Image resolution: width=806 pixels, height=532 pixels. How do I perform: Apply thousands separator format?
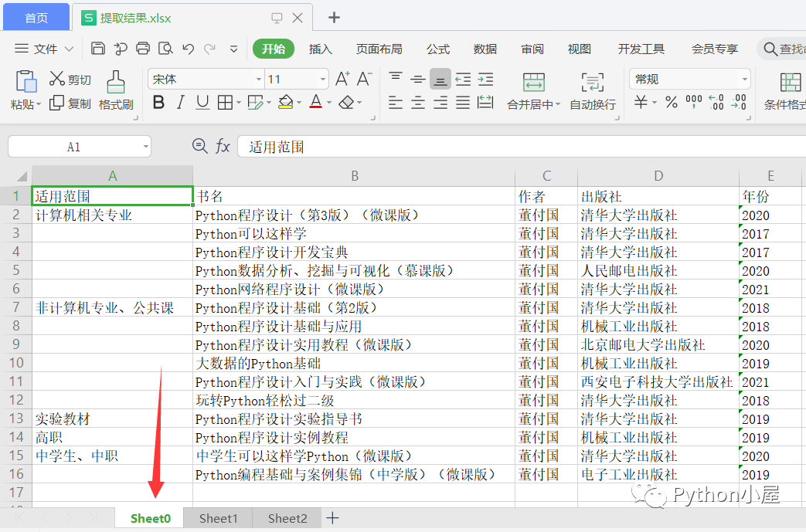pos(694,102)
